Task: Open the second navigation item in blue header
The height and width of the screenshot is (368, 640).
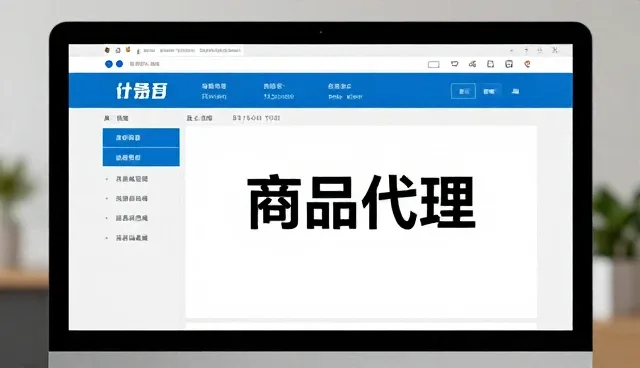Action: click(x=279, y=91)
